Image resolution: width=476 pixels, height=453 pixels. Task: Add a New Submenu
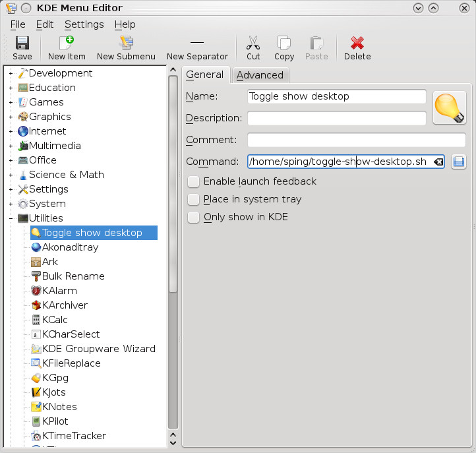coord(126,48)
